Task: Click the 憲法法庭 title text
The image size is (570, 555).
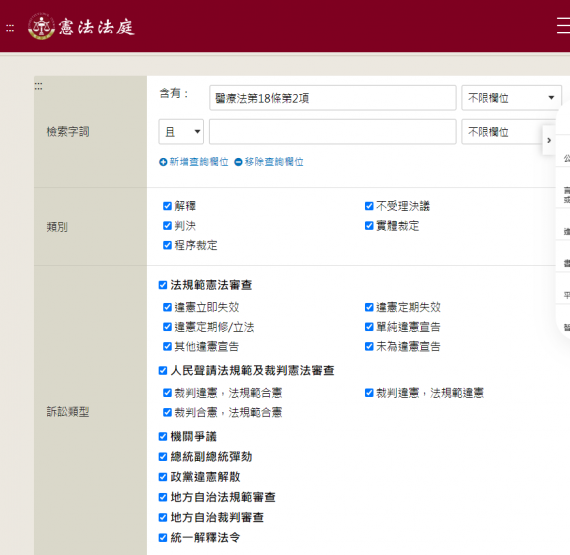Action: pos(97,27)
